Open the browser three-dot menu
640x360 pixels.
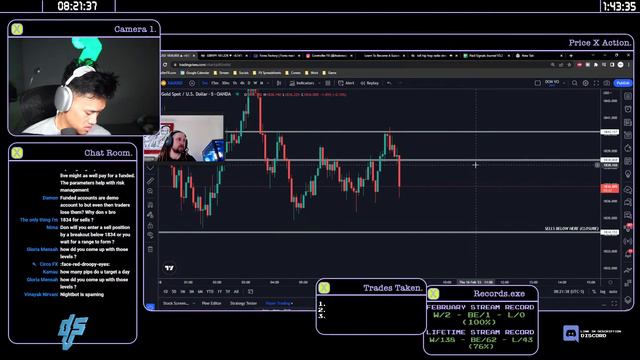coord(629,65)
